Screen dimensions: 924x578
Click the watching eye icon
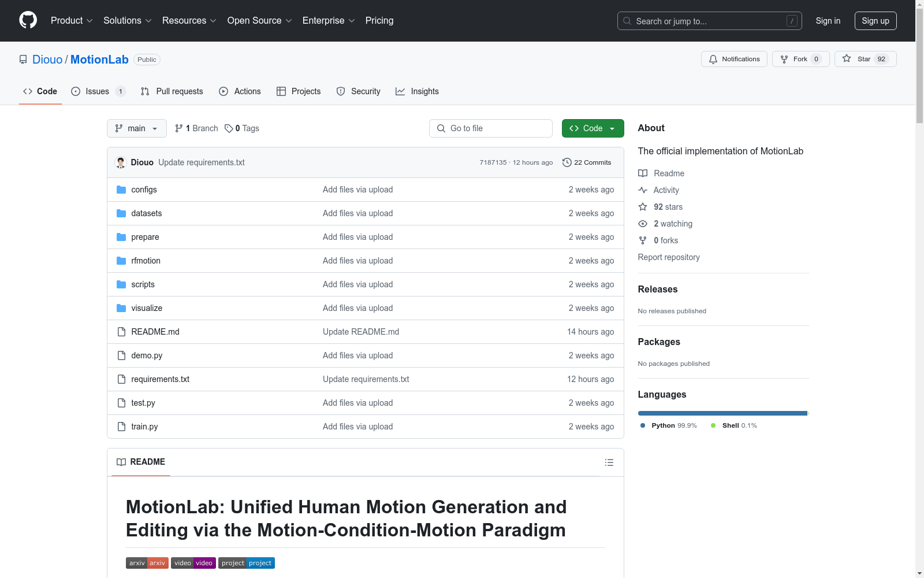(643, 224)
